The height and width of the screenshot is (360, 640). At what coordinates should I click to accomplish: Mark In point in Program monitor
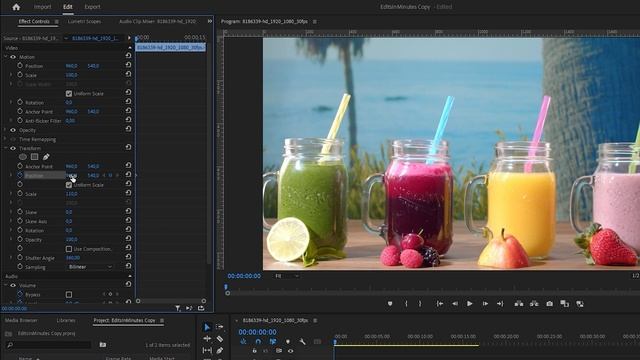pos(406,304)
